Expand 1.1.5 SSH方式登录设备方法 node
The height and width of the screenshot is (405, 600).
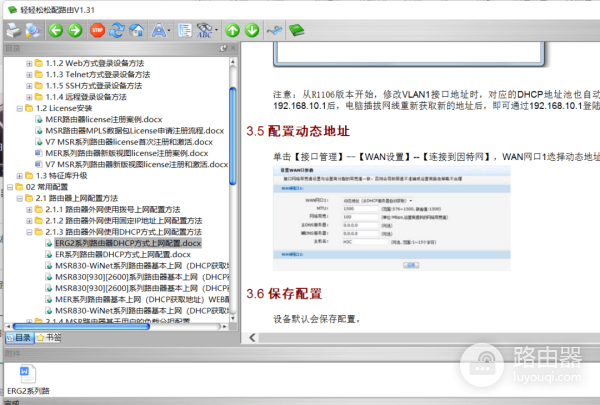click(x=29, y=86)
